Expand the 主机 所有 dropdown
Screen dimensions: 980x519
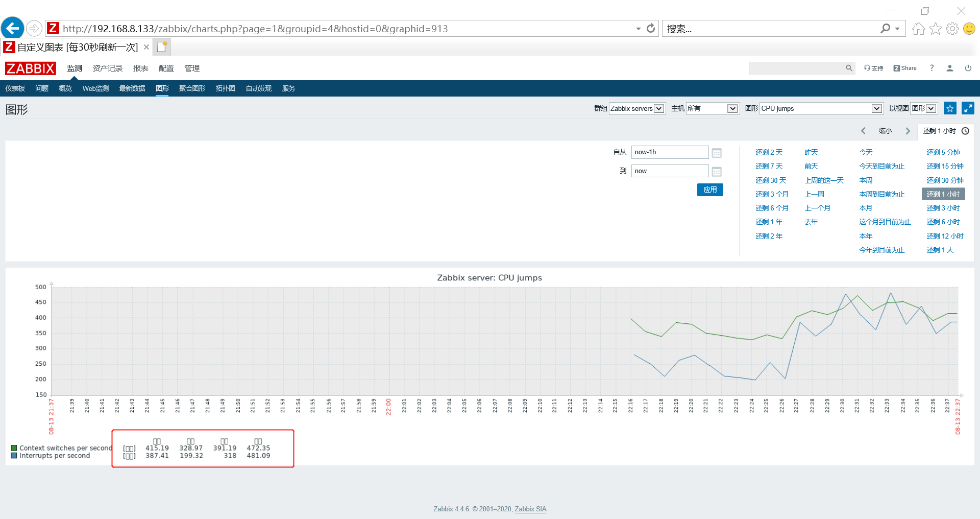(713, 108)
